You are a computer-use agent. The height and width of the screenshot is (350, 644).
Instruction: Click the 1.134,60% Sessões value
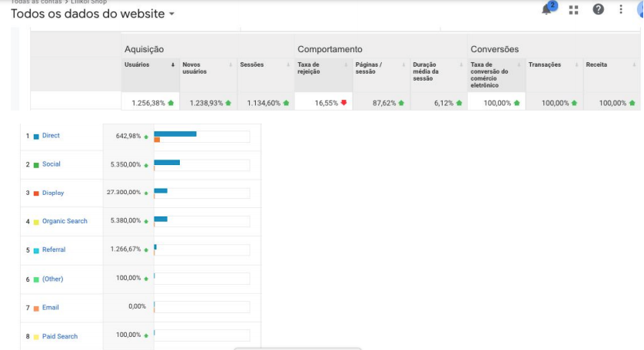(264, 103)
